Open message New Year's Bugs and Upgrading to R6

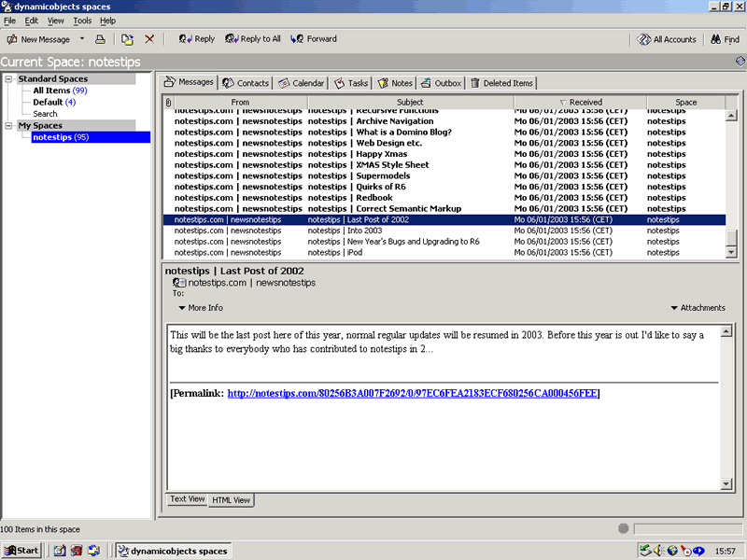[x=444, y=242]
